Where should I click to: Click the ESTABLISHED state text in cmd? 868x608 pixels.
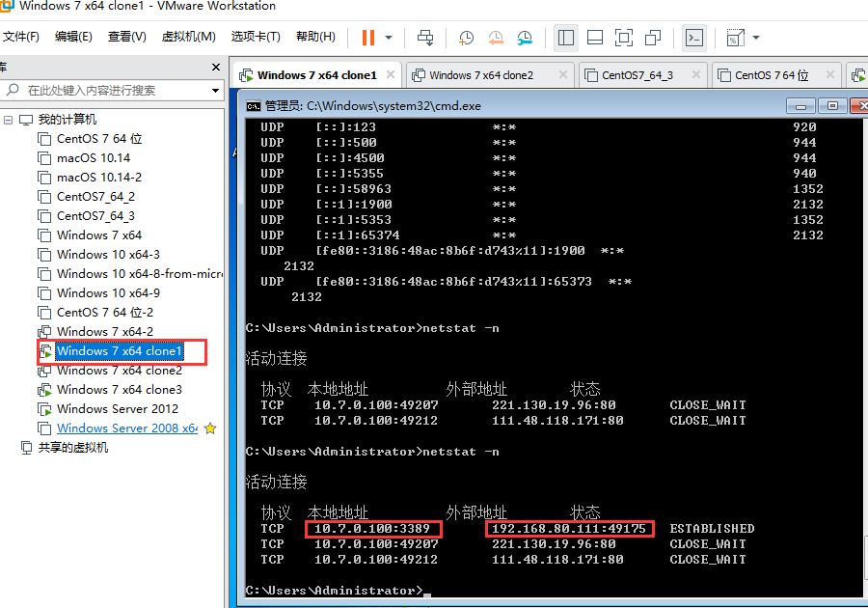coord(712,529)
